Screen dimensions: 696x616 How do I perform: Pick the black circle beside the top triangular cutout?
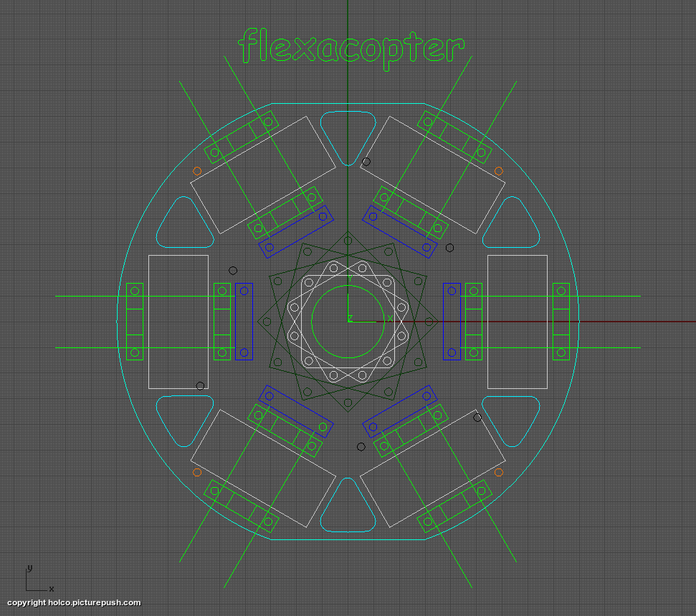tap(366, 162)
